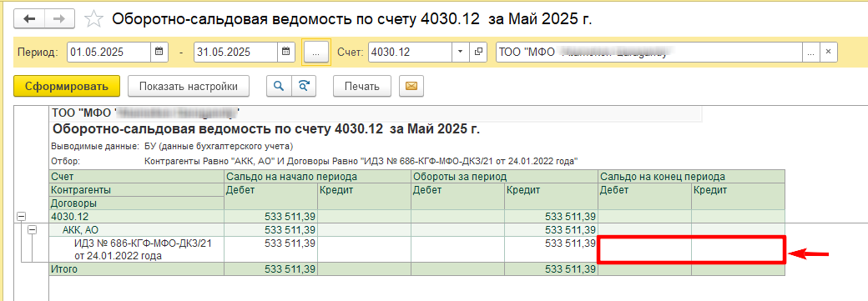Click the search-next magnifier icon

(303, 87)
